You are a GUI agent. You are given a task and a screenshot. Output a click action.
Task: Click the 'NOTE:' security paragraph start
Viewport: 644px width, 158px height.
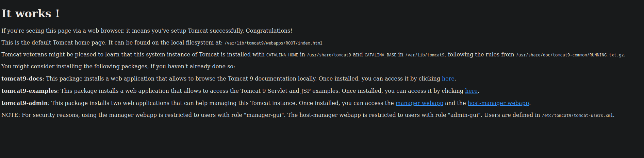coord(11,115)
